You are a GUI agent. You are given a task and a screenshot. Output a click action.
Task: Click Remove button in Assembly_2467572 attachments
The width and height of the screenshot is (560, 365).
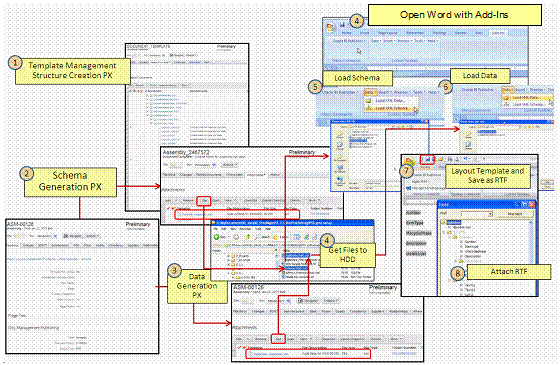188,200
